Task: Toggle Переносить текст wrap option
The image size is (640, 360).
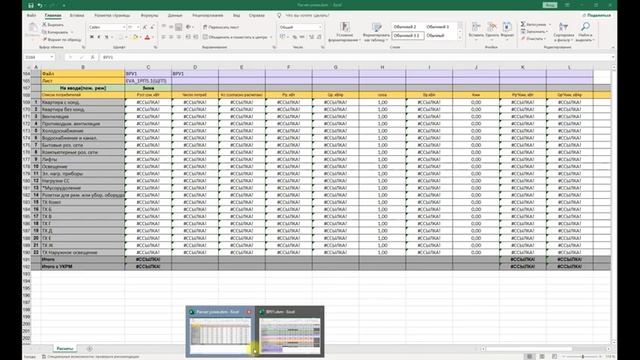Action: [221, 27]
